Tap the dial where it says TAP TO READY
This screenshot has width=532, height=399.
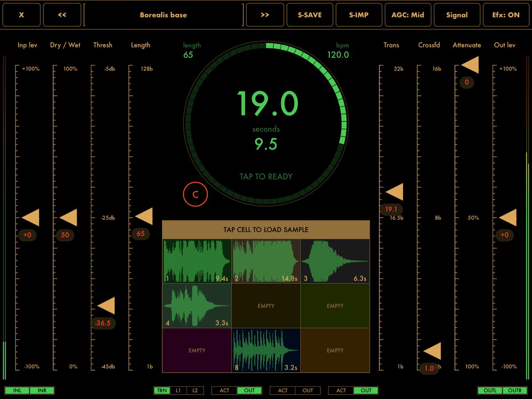tap(266, 176)
